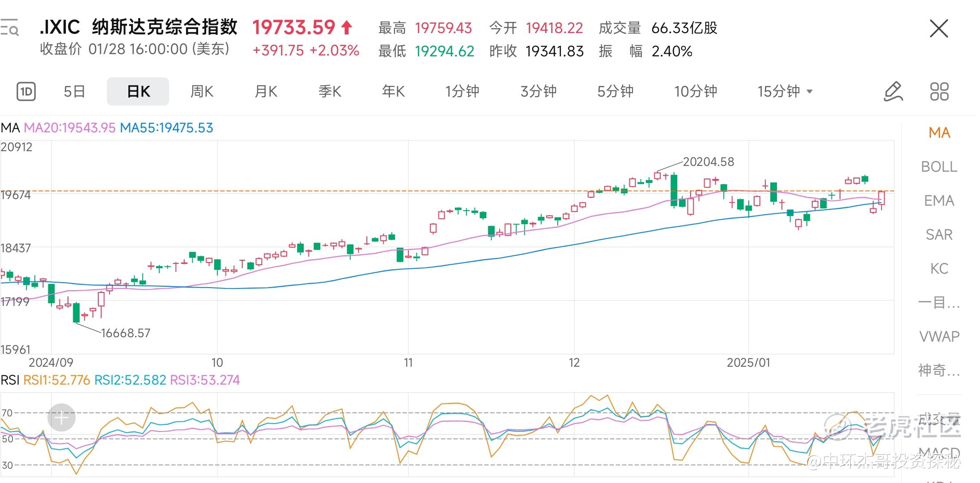
Task: Toggle the SAR indicator
Action: 939,235
